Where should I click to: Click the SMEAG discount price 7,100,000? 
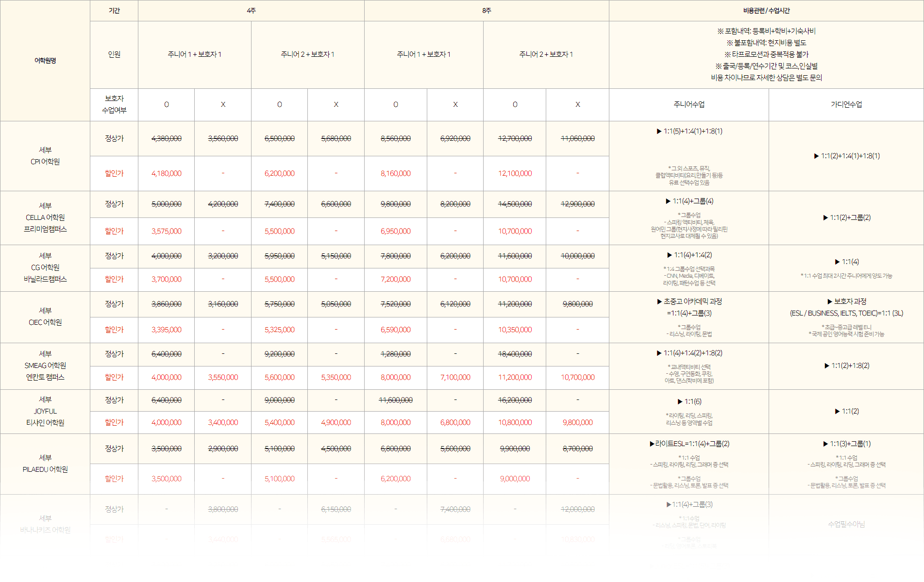[x=455, y=377]
